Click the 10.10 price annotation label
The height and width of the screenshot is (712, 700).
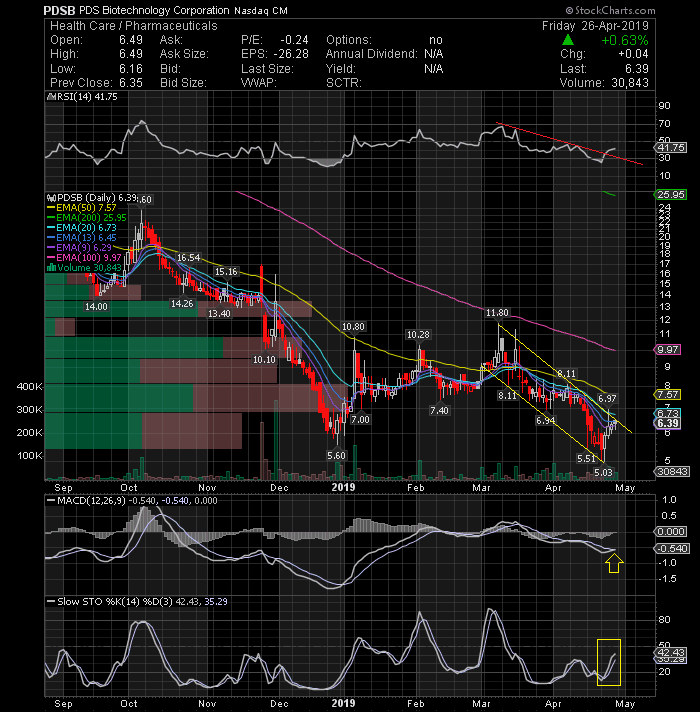coord(264,360)
